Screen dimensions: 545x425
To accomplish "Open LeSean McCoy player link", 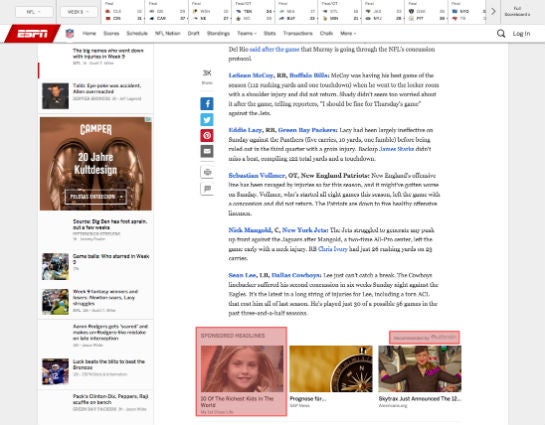I will tap(251, 75).
